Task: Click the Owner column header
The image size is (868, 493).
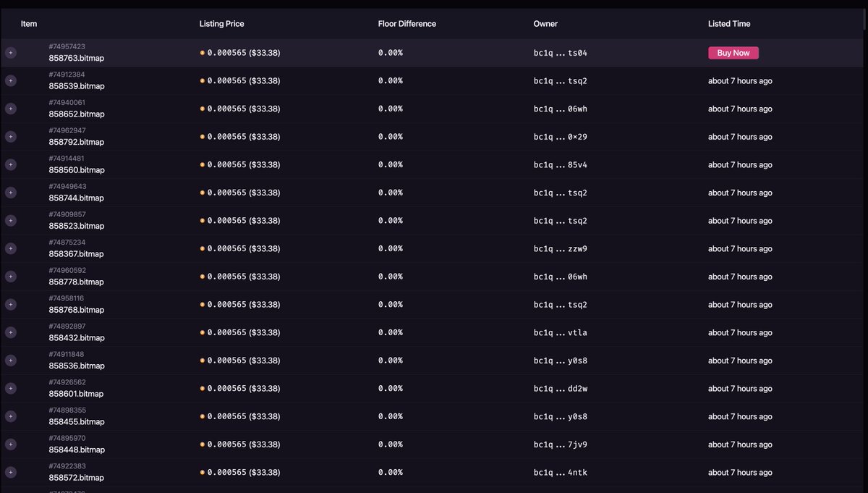Action: pos(545,24)
